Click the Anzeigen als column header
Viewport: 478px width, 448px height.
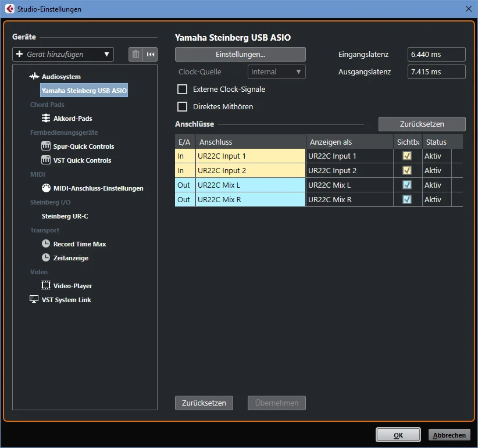pos(349,142)
